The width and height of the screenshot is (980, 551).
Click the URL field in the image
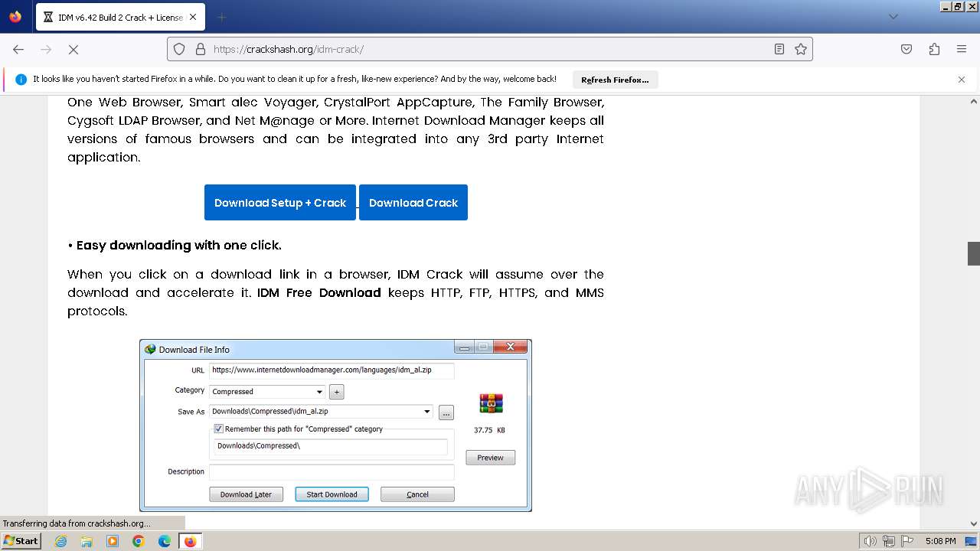tap(332, 370)
